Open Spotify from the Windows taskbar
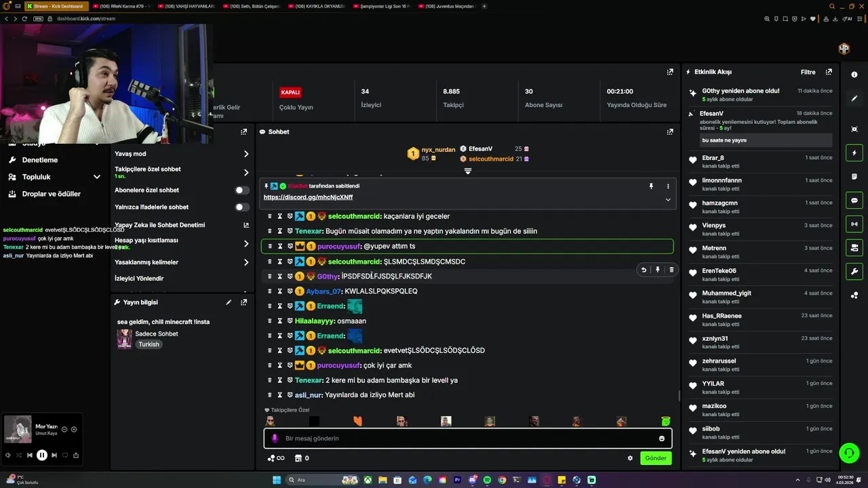 coord(487,480)
